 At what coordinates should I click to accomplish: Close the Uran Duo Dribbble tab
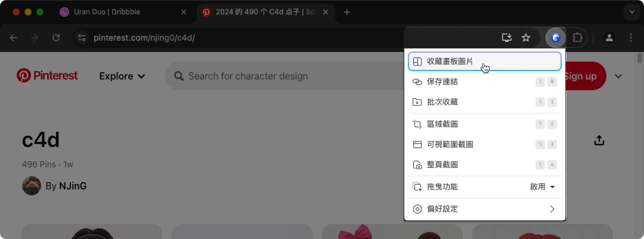184,12
